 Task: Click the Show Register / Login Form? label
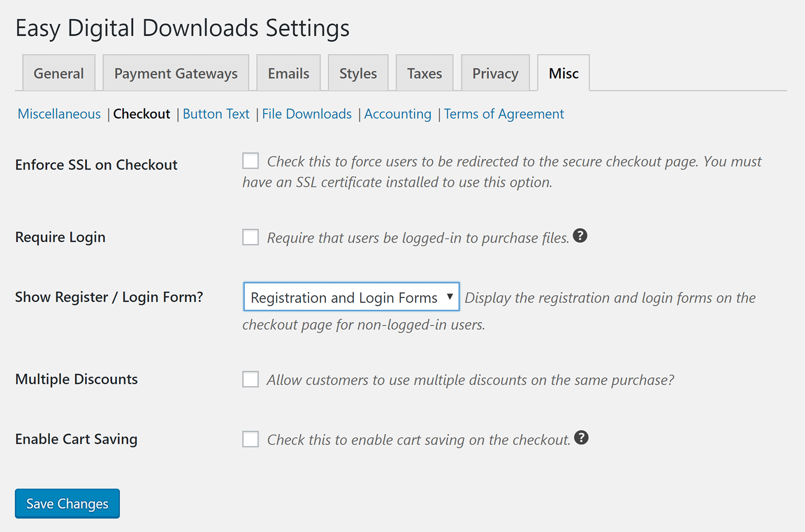[109, 297]
